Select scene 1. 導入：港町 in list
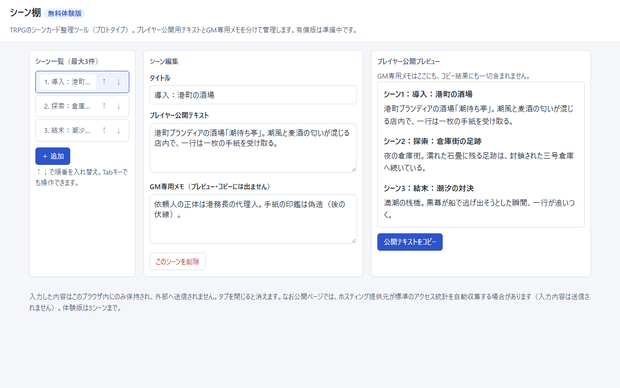 (67, 82)
